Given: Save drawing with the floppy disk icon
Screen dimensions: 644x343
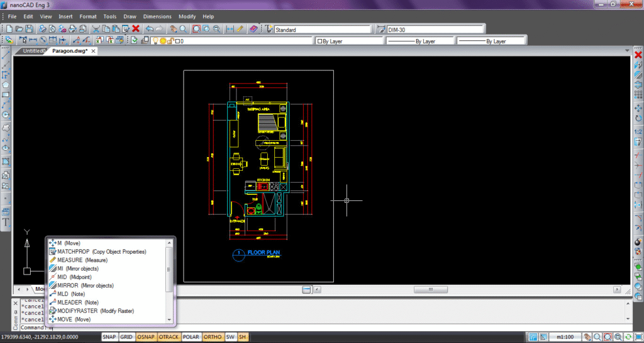Looking at the screenshot, I should (x=29, y=29).
